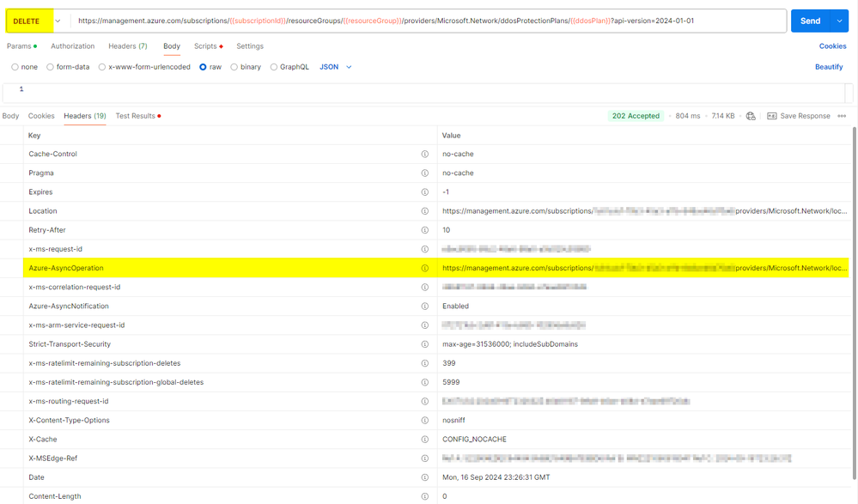The image size is (858, 504).
Task: Click the info icon for Azure-AsyncNotification
Action: (424, 306)
